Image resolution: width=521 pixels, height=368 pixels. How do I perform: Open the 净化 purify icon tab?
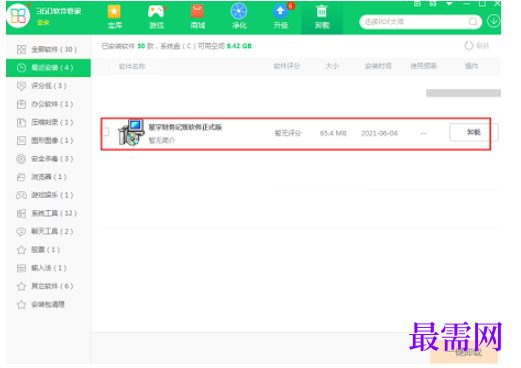(x=239, y=16)
